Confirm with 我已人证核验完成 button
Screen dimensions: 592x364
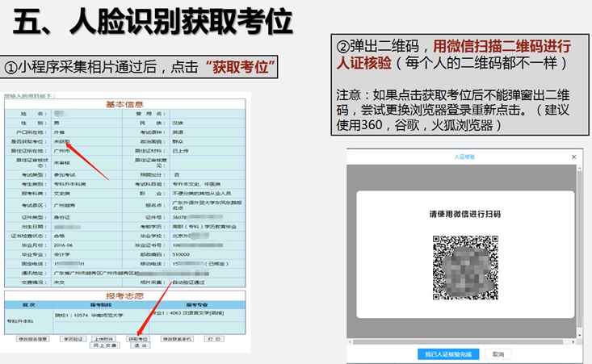click(x=448, y=354)
